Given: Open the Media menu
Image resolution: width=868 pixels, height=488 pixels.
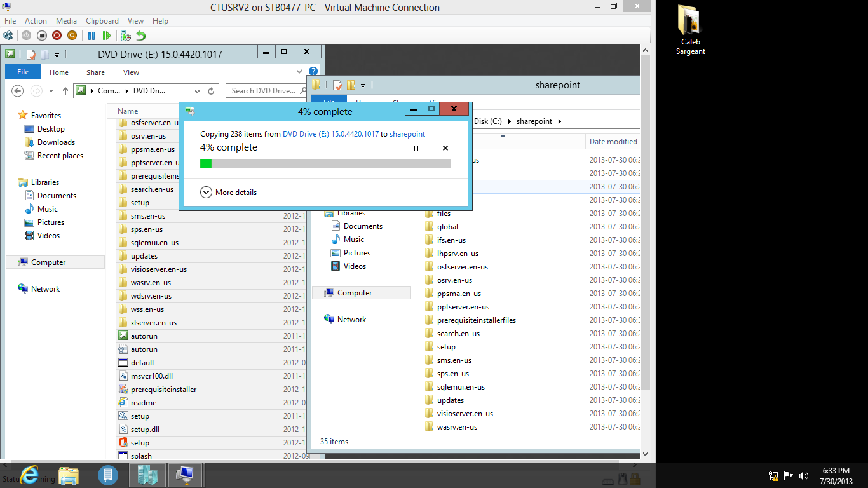Looking at the screenshot, I should pos(66,21).
